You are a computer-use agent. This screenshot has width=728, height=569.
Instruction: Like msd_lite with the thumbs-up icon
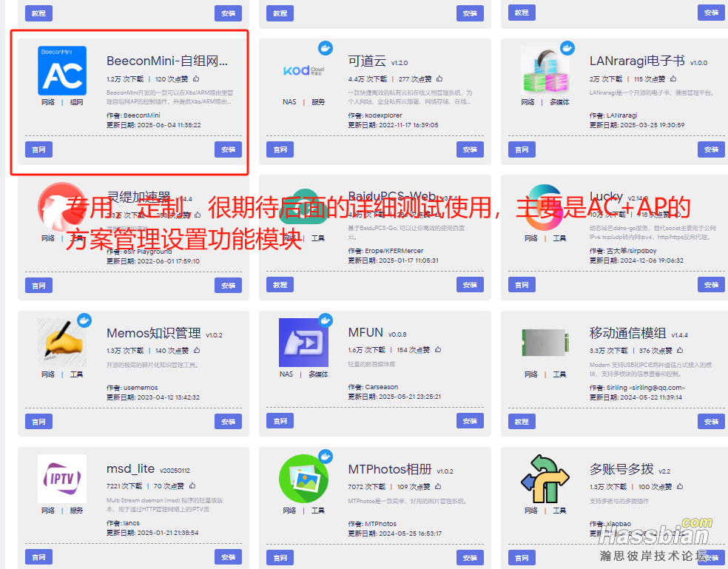[x=192, y=485]
